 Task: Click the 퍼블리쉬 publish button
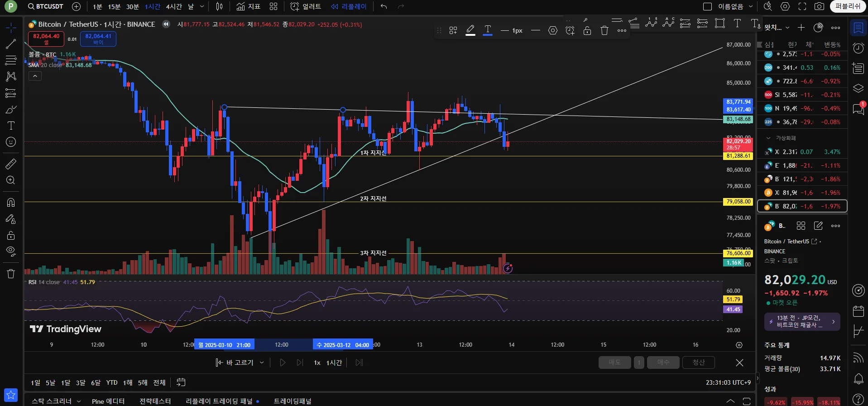coord(848,6)
